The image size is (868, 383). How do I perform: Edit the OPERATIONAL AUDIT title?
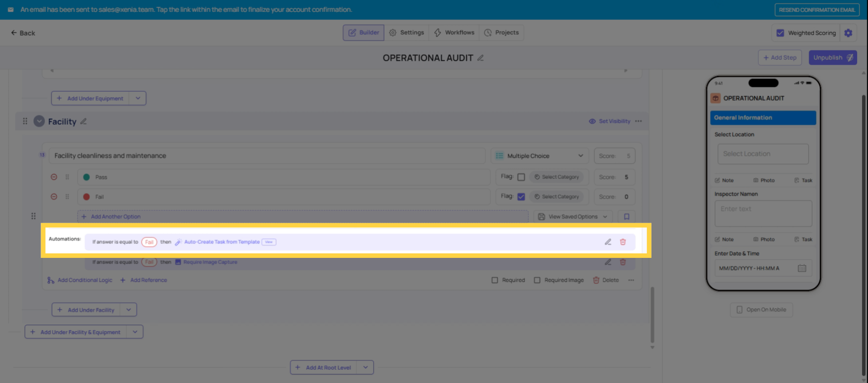[x=481, y=58]
